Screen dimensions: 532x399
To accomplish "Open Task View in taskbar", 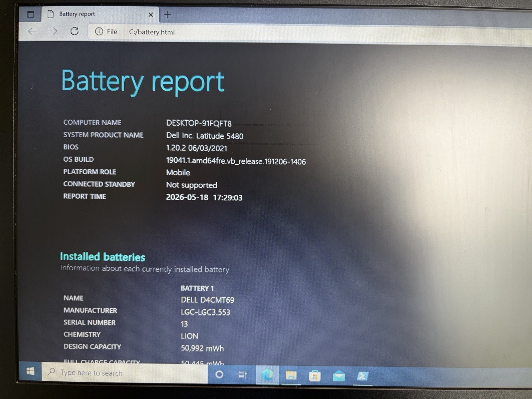I will tap(243, 375).
